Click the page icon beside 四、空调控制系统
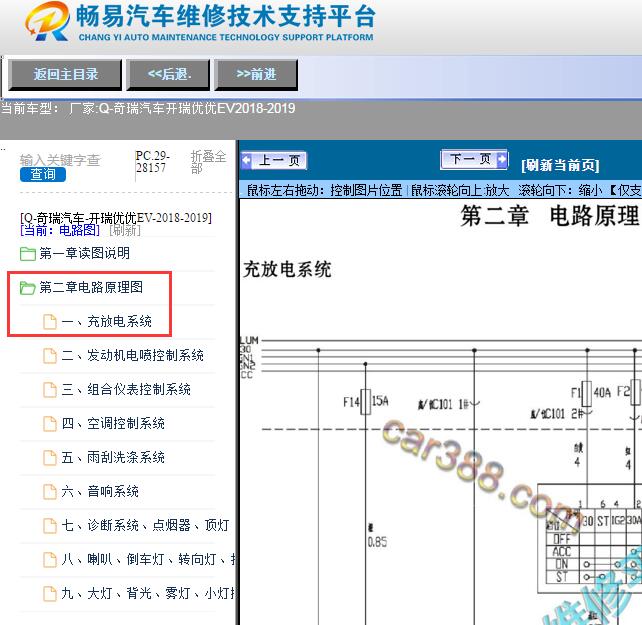Viewport: 642px width, 625px height. 50,423
